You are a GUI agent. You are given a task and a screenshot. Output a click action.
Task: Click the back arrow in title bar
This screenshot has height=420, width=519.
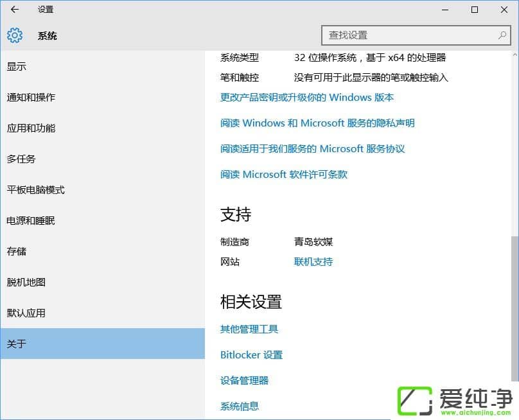tap(15, 10)
